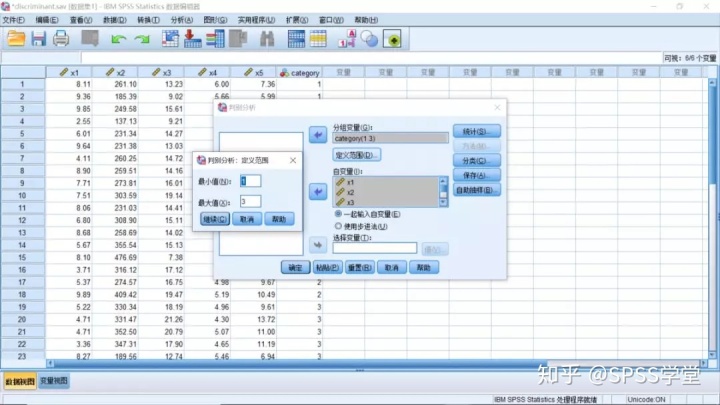720x405 pixels.
Task: Click the Go to case toolbar icon
Action: coord(170,39)
